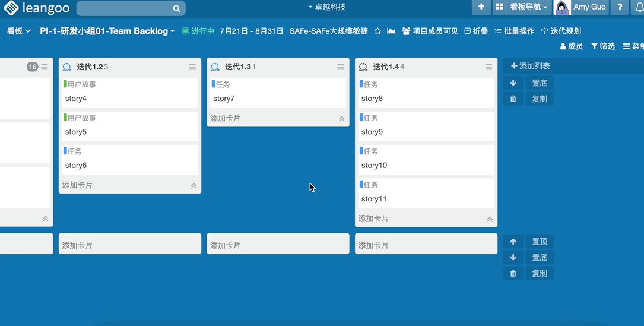
Task: Open the 菜单 side menu
Action: pos(633,46)
